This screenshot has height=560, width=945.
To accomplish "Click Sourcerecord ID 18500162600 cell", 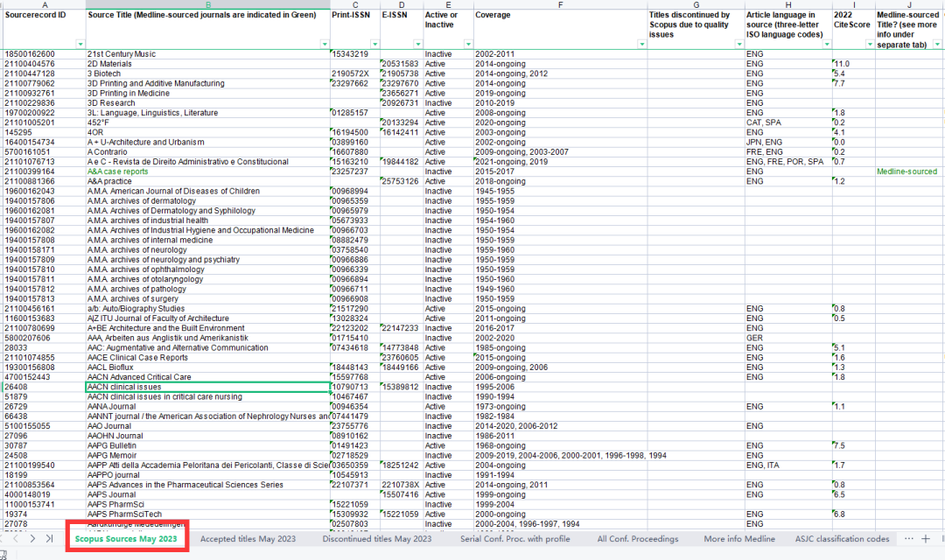I will 45,54.
